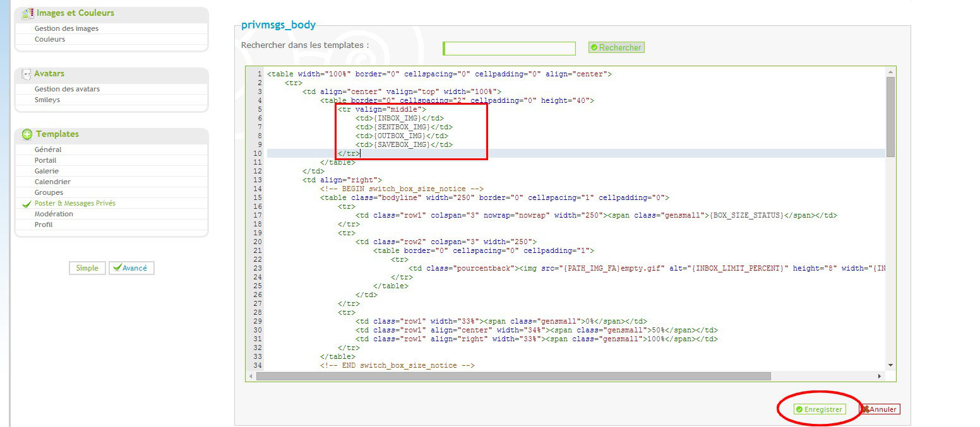
Task: Switch to Simple mode
Action: coord(87,268)
